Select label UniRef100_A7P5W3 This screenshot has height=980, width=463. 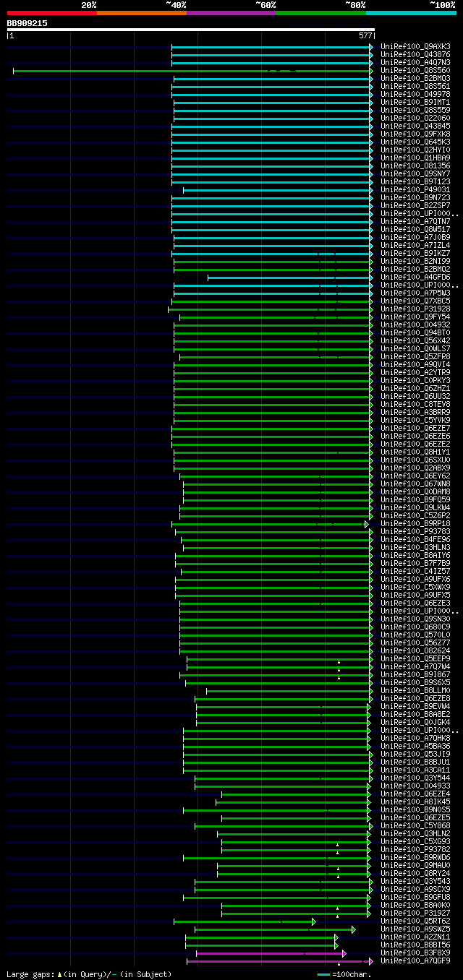(415, 293)
